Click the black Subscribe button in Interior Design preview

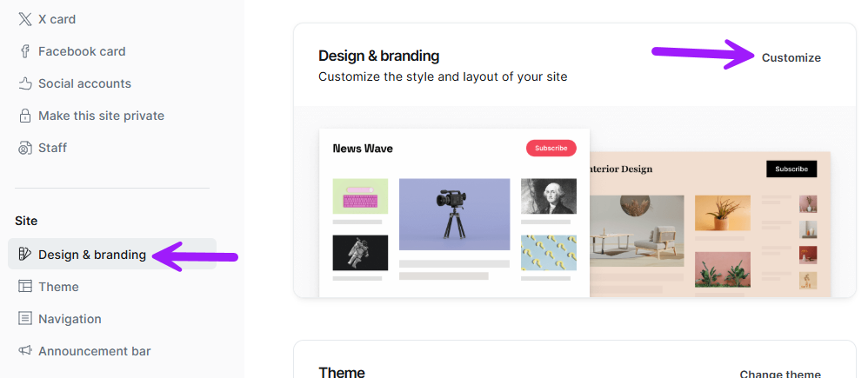[791, 169]
